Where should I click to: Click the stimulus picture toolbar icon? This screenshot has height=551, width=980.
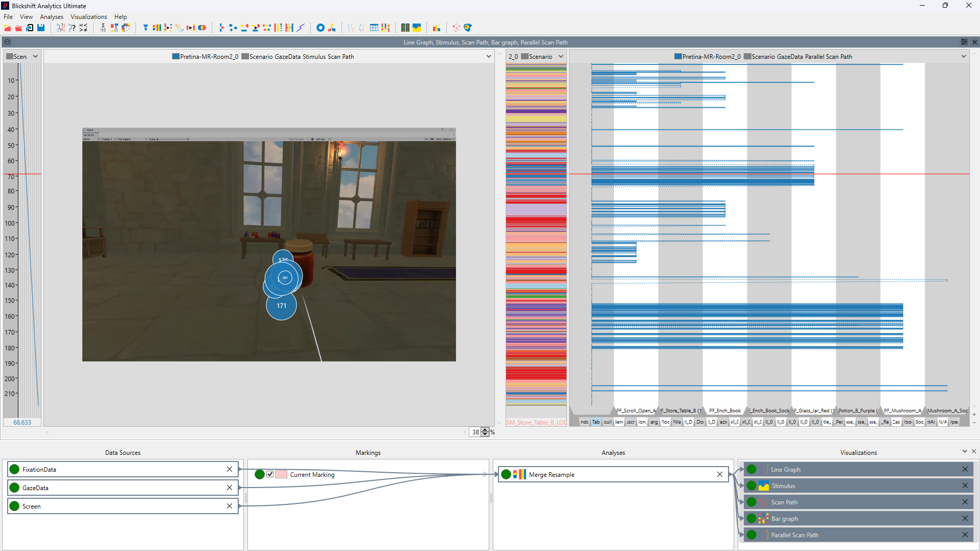(416, 28)
